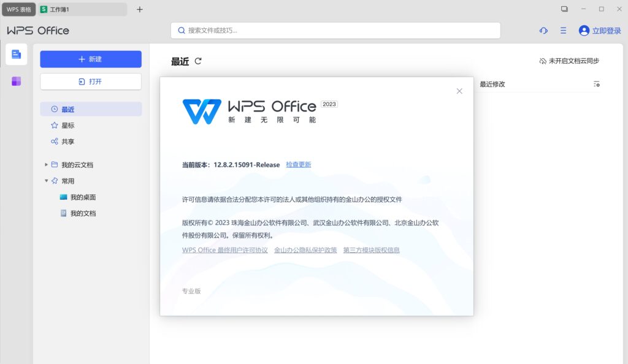Click the user avatar icon
The width and height of the screenshot is (628, 364).
(x=584, y=31)
